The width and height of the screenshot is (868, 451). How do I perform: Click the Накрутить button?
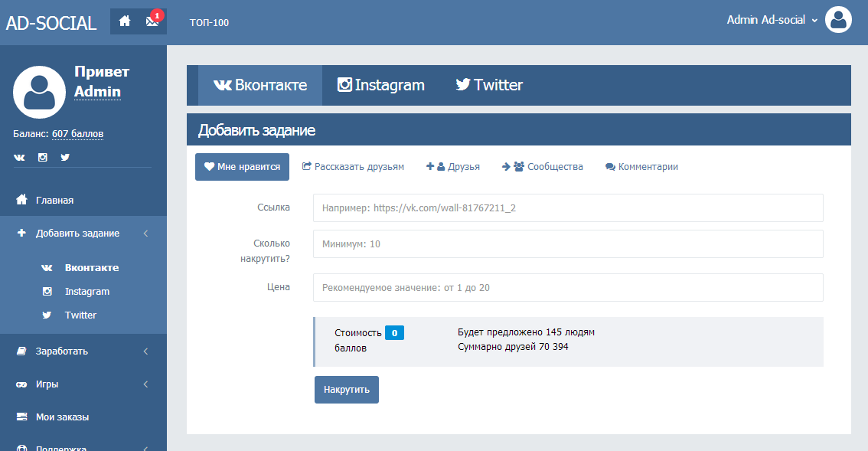click(x=347, y=390)
